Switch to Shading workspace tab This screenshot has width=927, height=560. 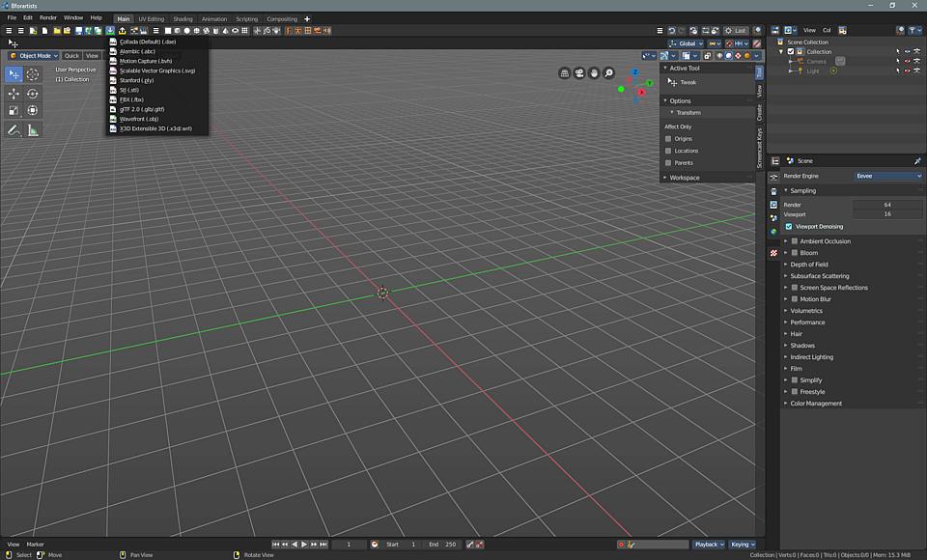pos(183,19)
